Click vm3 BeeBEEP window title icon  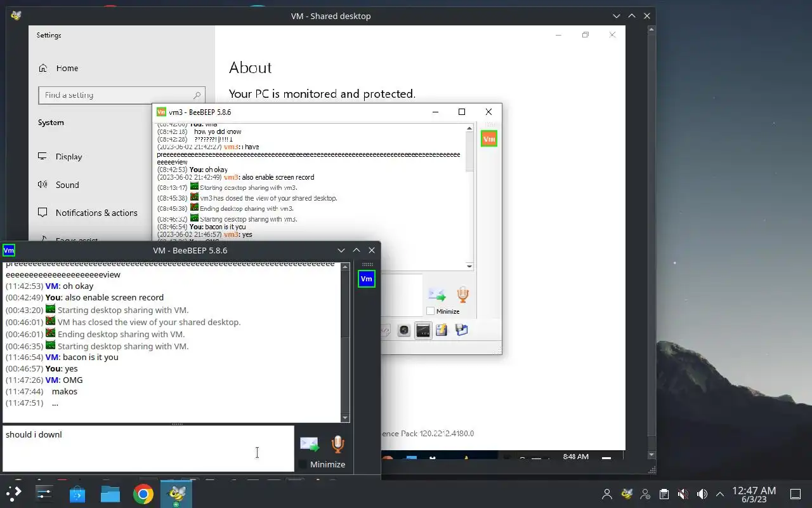161,112
